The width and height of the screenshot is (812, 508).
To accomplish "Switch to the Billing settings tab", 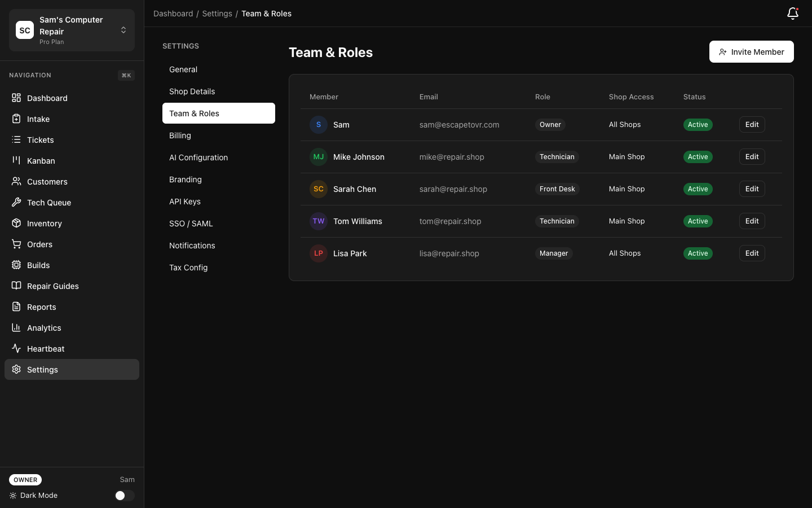I will pos(180,135).
